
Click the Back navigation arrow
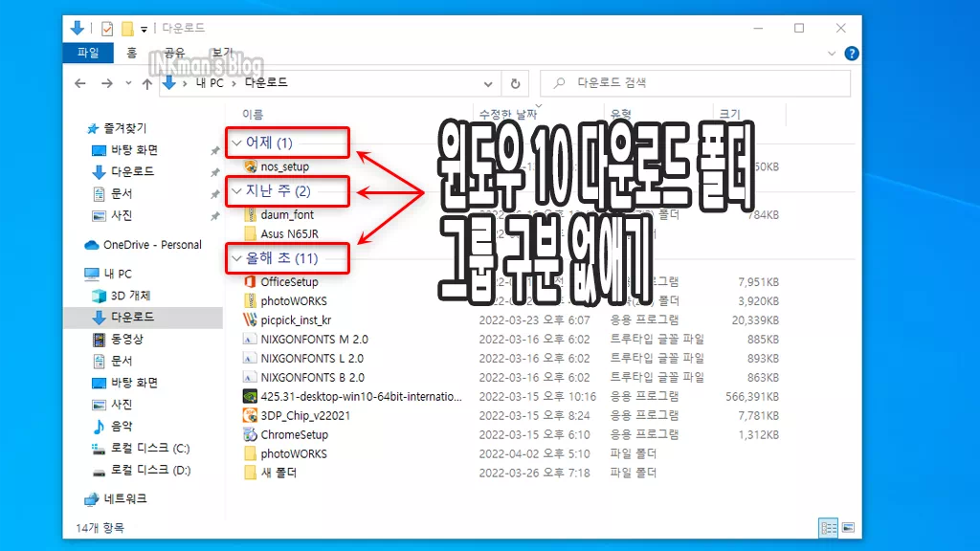click(x=80, y=83)
